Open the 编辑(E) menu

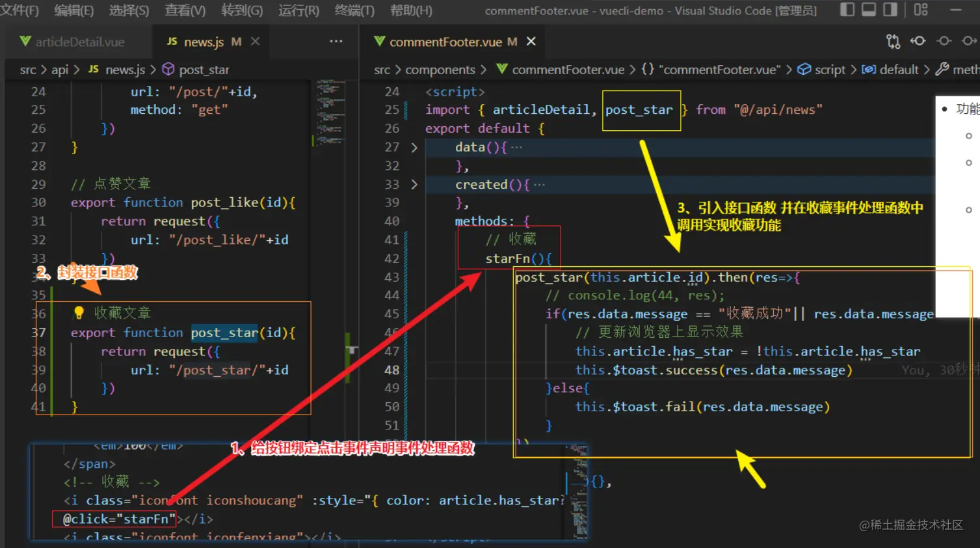[x=74, y=10]
